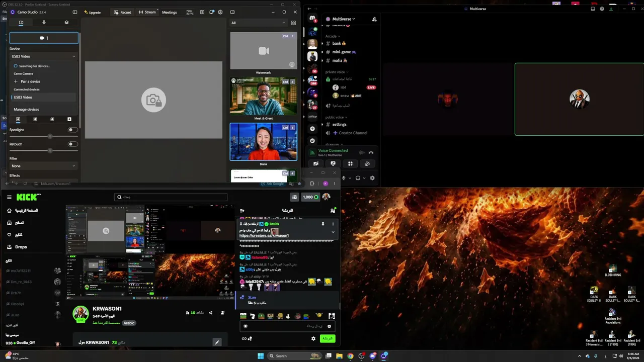Toggle Camo Studio left sidebar panel
This screenshot has width=644, height=362.
tap(75, 12)
